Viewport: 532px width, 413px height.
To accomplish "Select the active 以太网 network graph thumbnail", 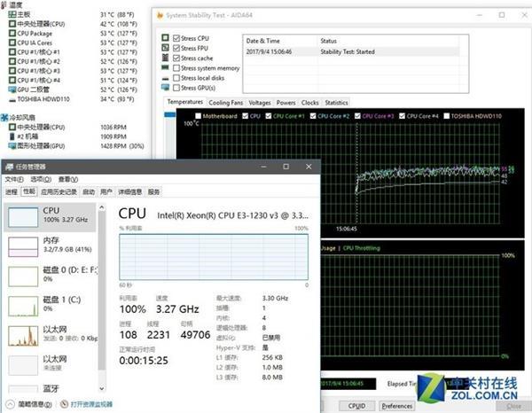I will [23, 336].
